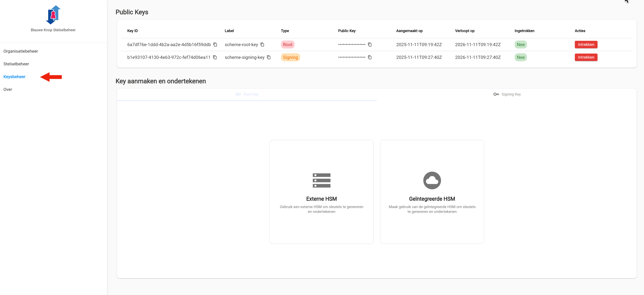
Task: Copy the root key's public key
Action: (369, 45)
